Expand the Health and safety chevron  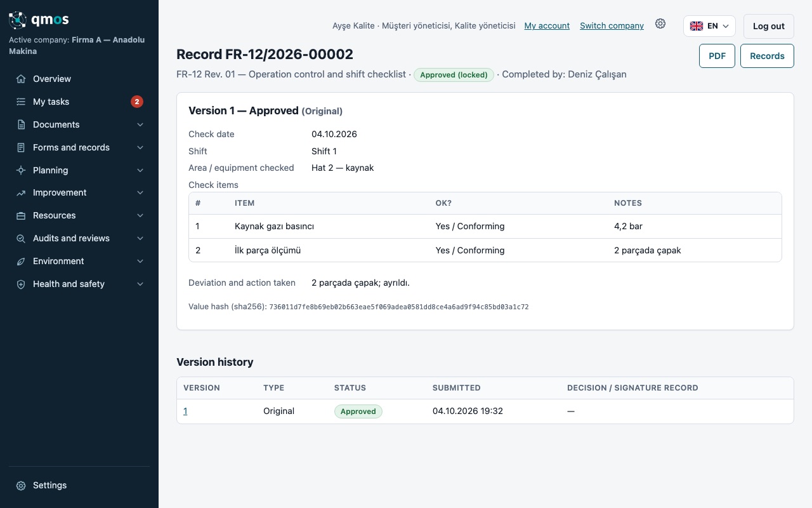pyautogui.click(x=140, y=284)
